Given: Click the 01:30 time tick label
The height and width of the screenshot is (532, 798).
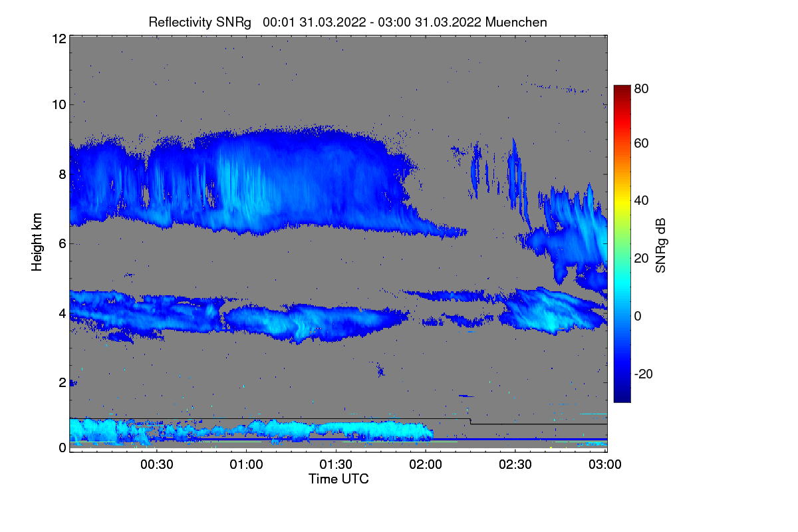Looking at the screenshot, I should point(336,464).
